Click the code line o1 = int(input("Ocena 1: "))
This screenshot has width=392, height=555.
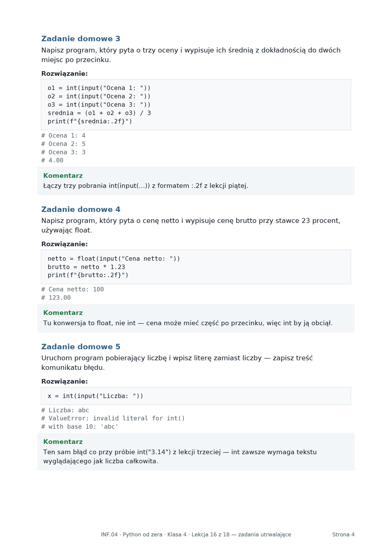99,88
